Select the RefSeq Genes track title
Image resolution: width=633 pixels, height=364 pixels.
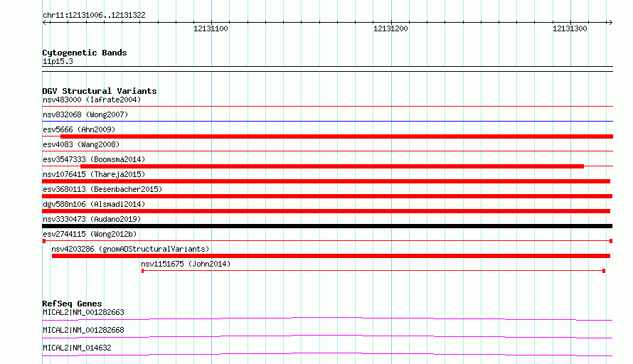click(x=73, y=304)
